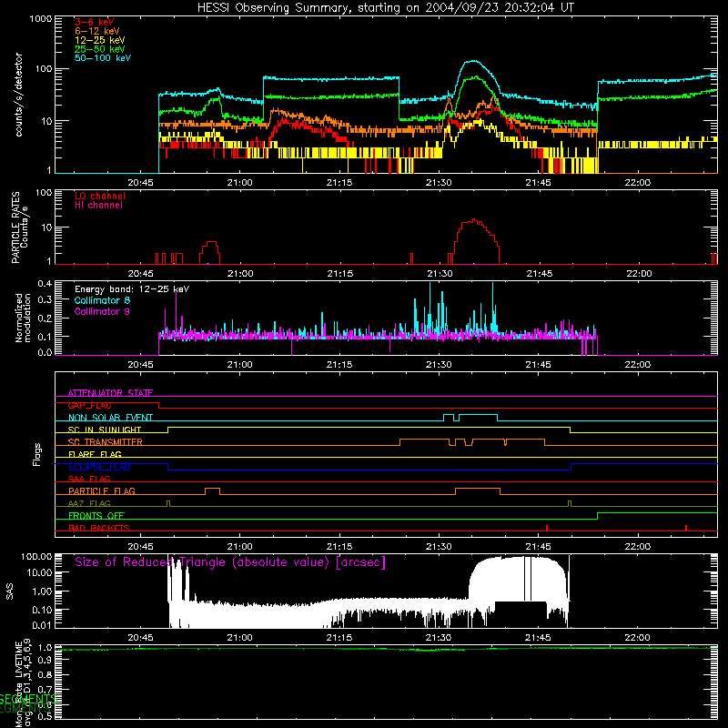
Task: Click the '100.00' tick on the SAS axis
Action: click(36, 556)
